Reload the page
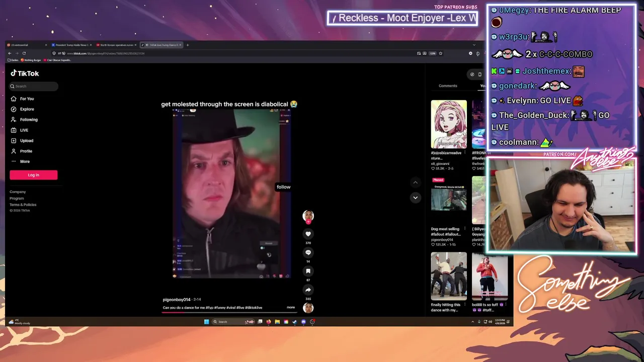The image size is (644, 362). coord(24,53)
